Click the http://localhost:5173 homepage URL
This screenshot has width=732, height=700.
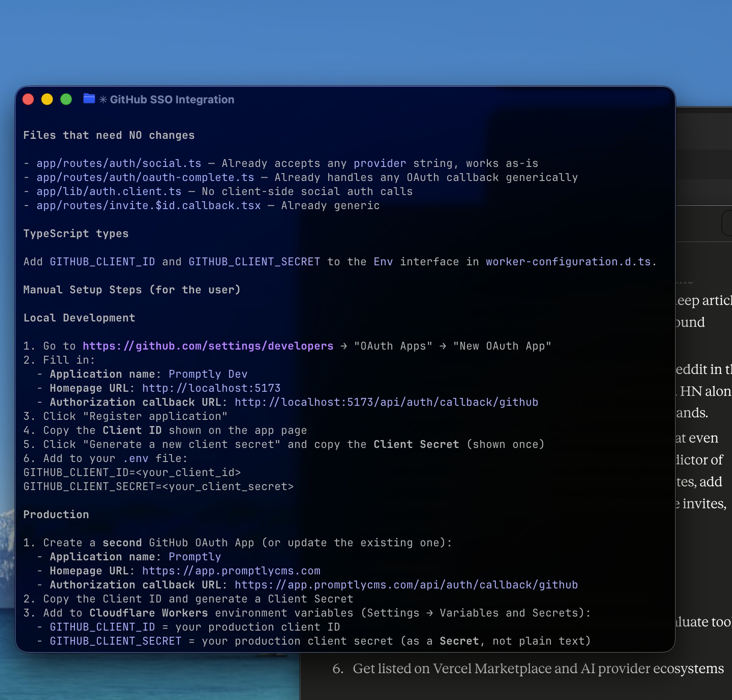[212, 388]
